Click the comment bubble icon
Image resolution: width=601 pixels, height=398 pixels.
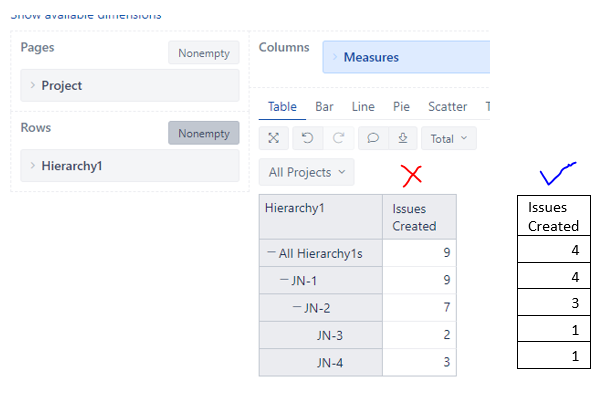(373, 138)
